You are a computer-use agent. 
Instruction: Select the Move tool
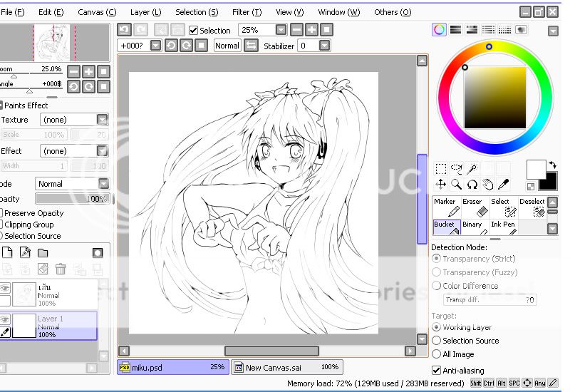(440, 185)
